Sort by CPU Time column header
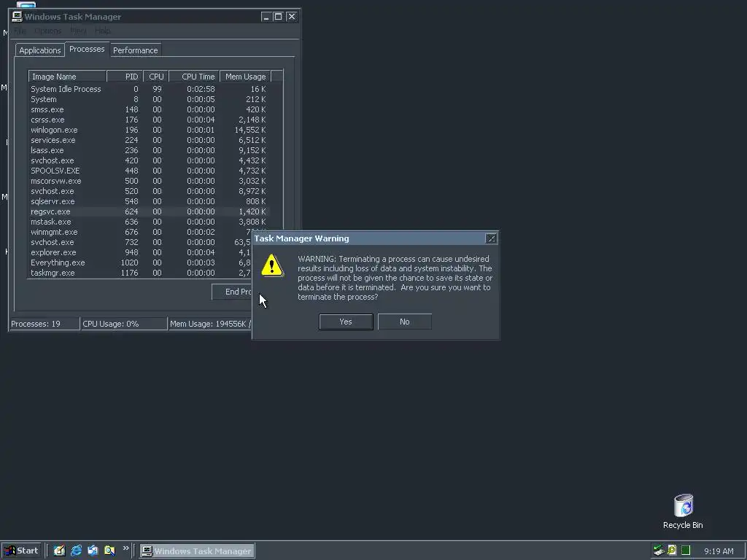This screenshot has width=747, height=560. tap(194, 77)
